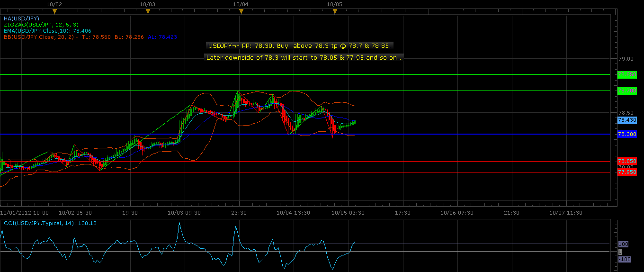This screenshot has height=272, width=644.
Task: Click the CCI 100 level label
Action: click(623, 244)
